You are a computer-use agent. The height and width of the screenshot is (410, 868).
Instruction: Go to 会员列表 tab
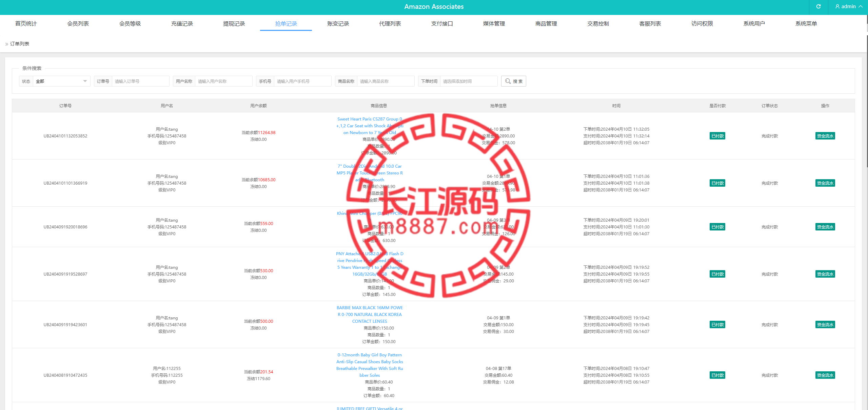pyautogui.click(x=78, y=23)
